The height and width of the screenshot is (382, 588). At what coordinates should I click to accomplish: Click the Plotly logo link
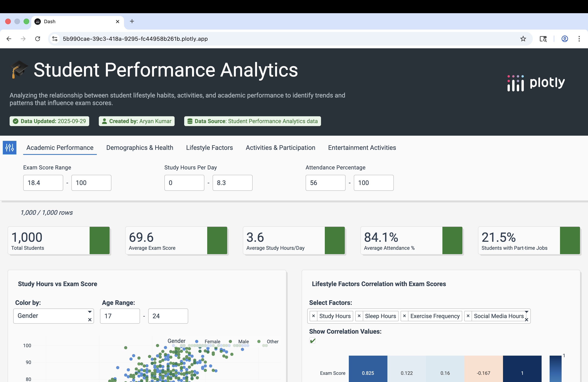[536, 83]
